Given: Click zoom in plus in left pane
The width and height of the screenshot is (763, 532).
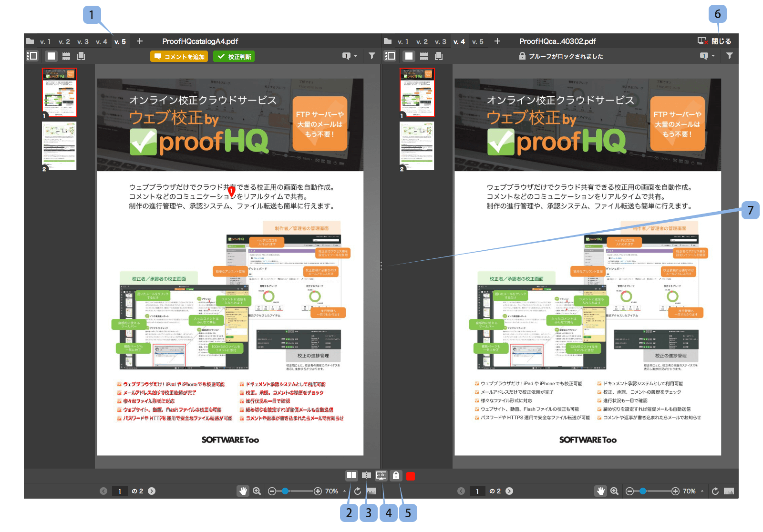Looking at the screenshot, I should click(x=318, y=491).
